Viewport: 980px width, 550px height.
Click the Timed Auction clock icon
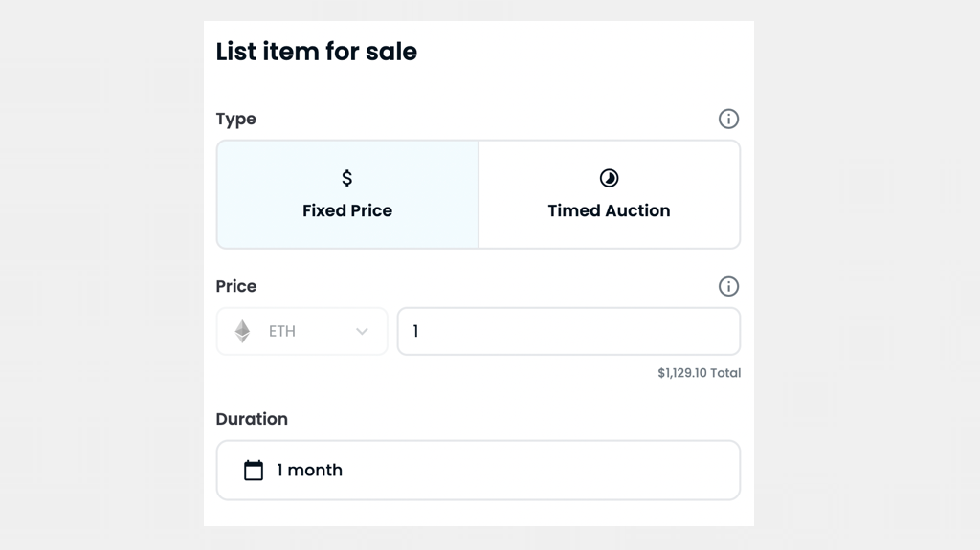pos(609,178)
